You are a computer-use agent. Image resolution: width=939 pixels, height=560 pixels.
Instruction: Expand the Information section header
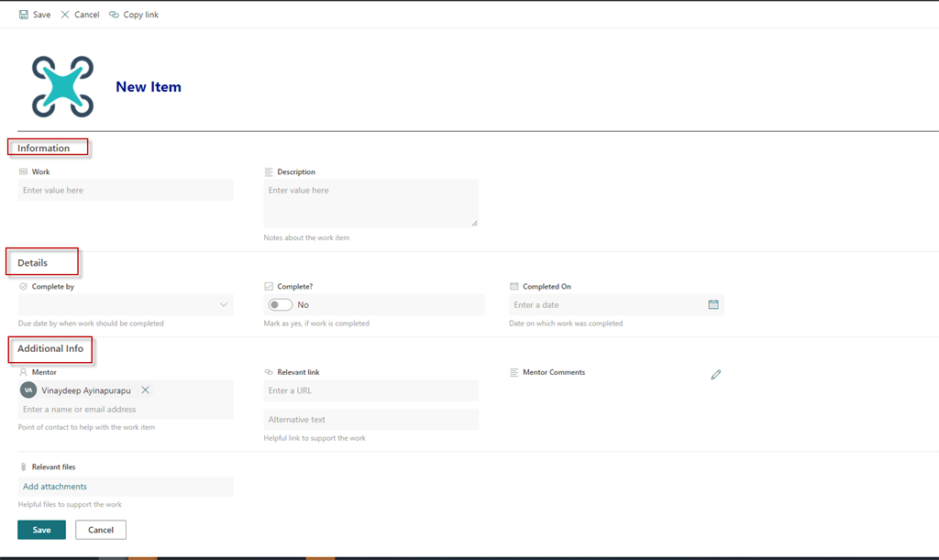pyautogui.click(x=47, y=148)
